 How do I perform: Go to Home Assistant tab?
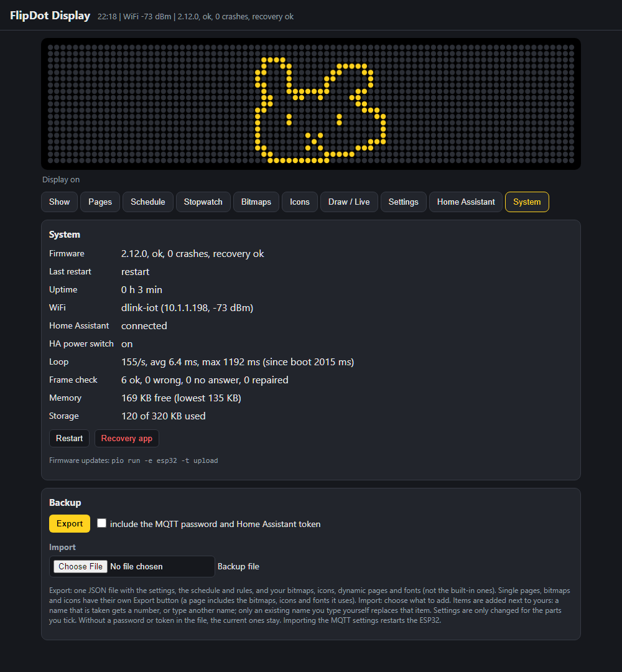coord(466,202)
